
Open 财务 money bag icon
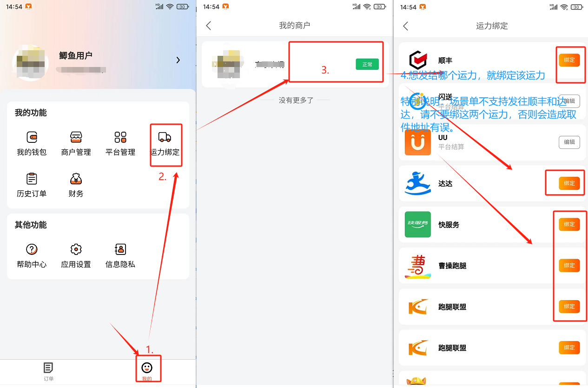click(76, 179)
